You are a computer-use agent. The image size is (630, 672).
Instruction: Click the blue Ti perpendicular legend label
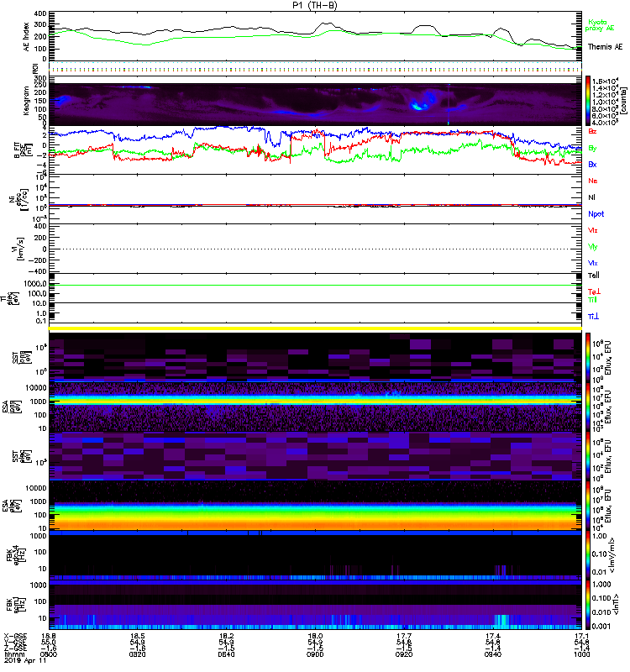point(593,317)
